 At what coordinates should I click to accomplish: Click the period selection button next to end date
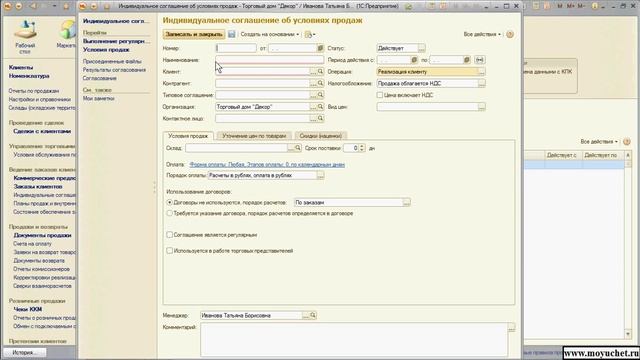(480, 60)
